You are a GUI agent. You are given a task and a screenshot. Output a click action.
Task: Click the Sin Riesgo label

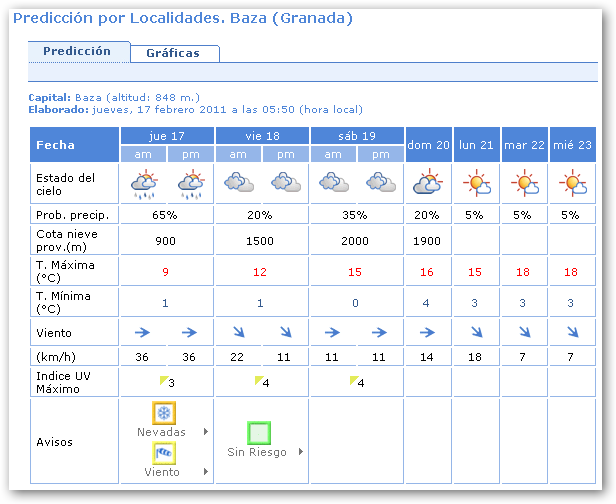257,452
